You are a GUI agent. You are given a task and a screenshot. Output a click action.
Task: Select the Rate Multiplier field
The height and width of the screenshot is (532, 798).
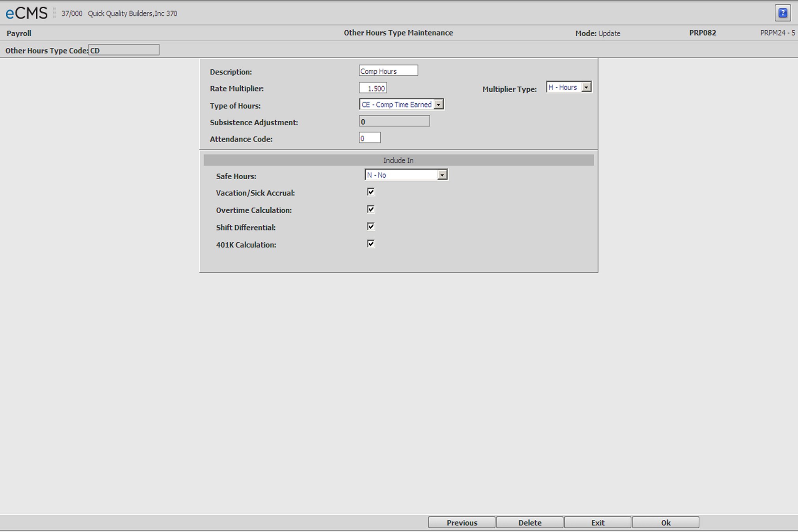coord(373,88)
